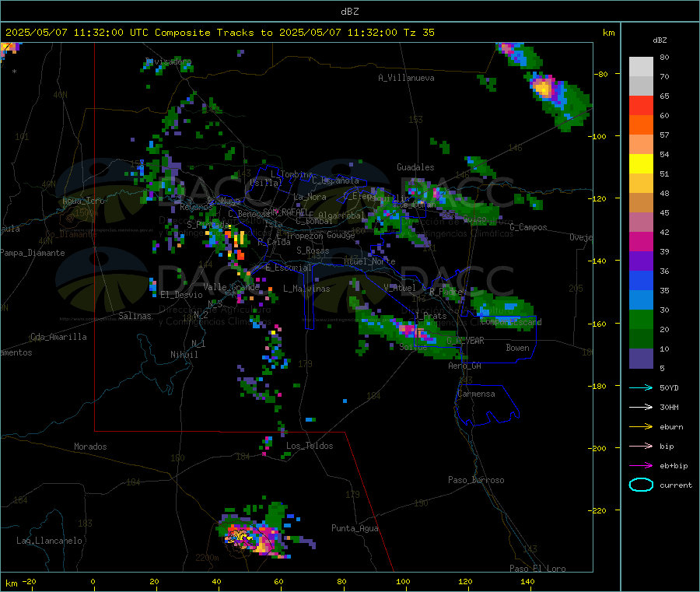
Task: Select the royal blue swatch in dBZ scale
Action: [x=641, y=280]
